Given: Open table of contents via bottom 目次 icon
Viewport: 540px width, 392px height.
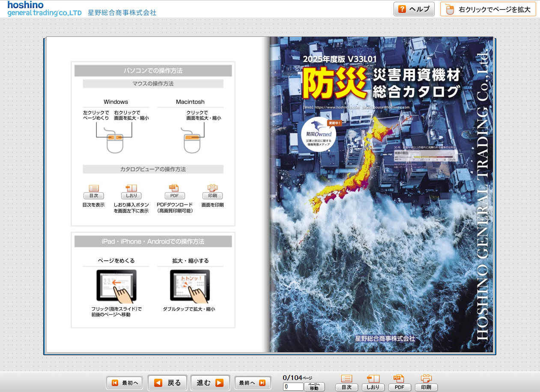Looking at the screenshot, I should pyautogui.click(x=346, y=383).
